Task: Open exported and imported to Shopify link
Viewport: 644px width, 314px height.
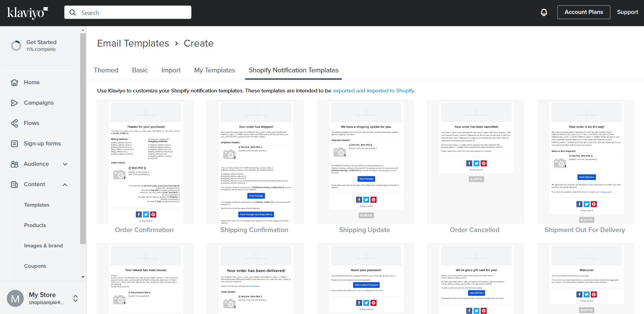Action: pos(374,91)
